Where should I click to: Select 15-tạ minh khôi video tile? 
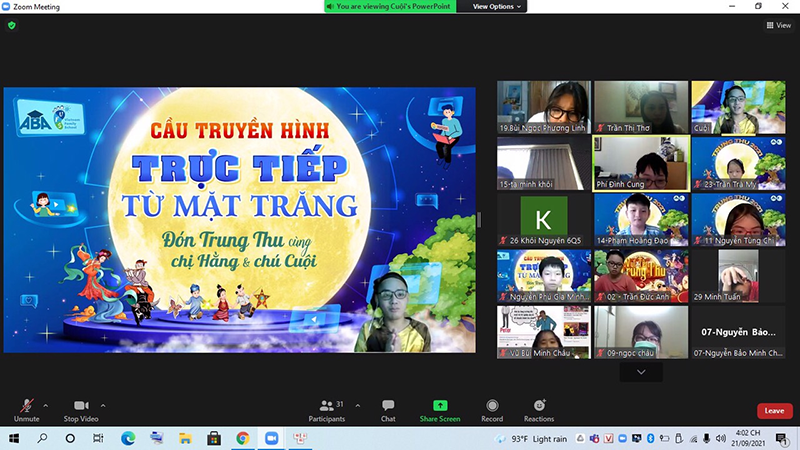pos(544,163)
